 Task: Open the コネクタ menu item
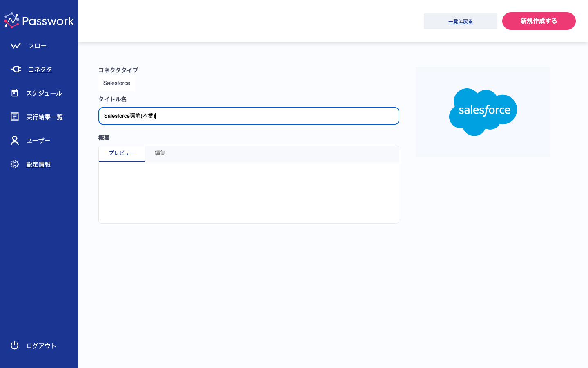(x=40, y=70)
